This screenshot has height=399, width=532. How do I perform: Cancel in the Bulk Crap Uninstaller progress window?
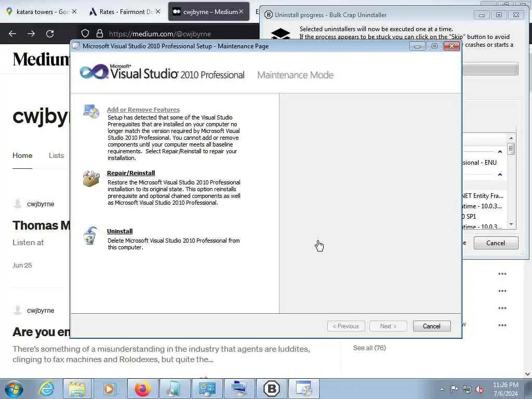[496, 243]
